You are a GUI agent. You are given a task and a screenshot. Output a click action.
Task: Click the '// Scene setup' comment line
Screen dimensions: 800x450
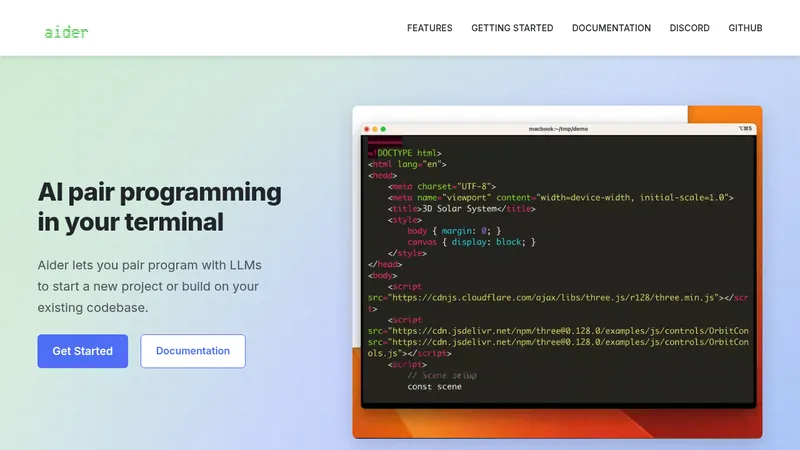point(442,376)
